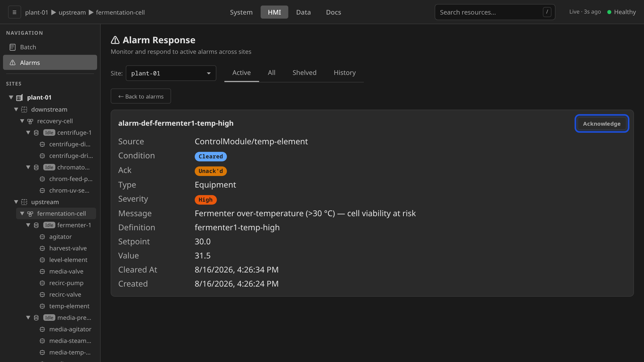Click the downstream area icon
644x362 pixels.
click(x=24, y=110)
